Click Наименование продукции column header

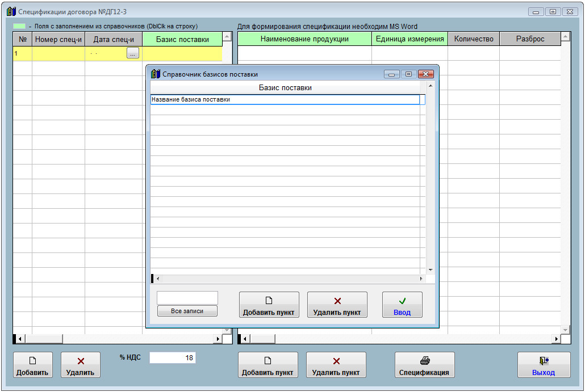(x=304, y=39)
